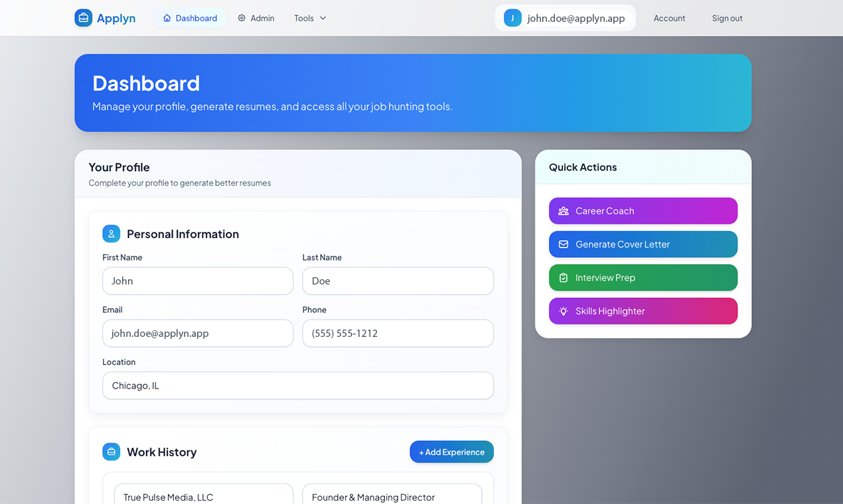Click the Add Experience button
Viewport: 843px width, 504px height.
pos(451,452)
